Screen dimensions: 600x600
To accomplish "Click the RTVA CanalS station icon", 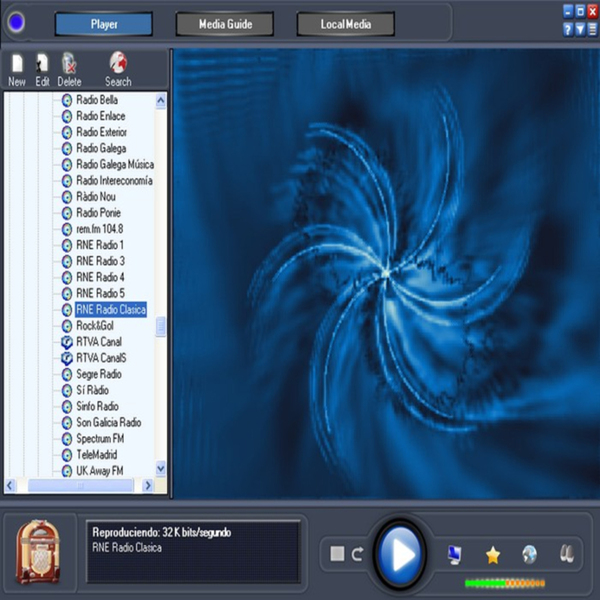I will 67,358.
